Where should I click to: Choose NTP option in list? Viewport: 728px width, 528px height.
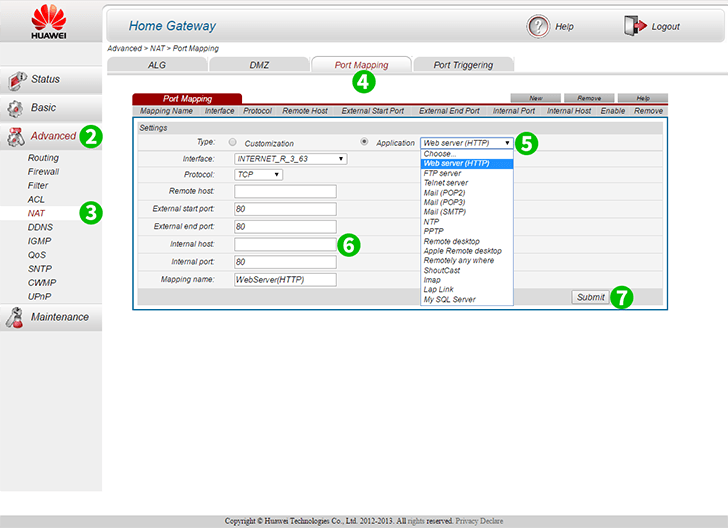click(x=467, y=222)
